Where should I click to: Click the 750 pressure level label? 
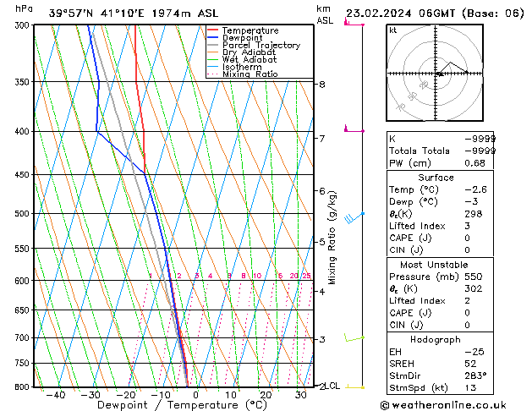coord(24,363)
